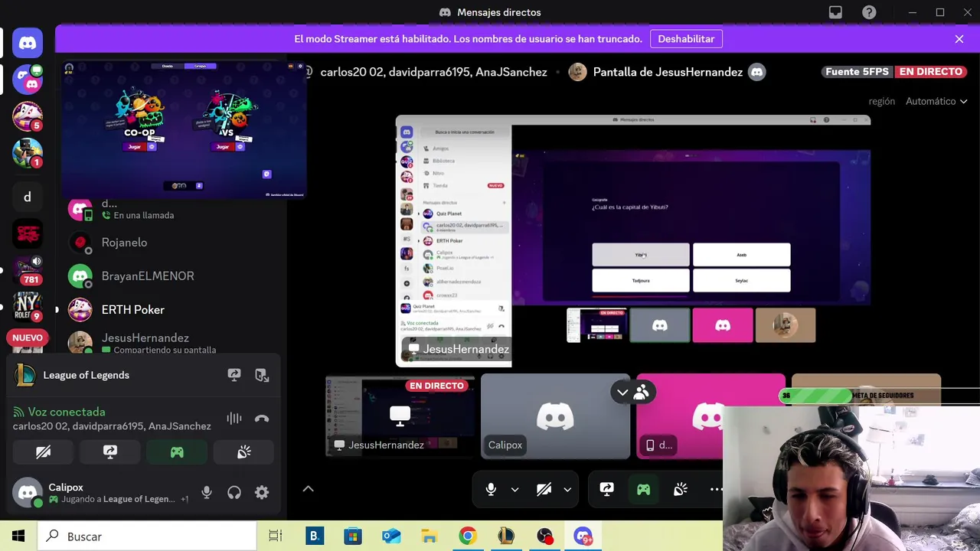Image resolution: width=980 pixels, height=551 pixels.
Task: Select the Calipox participant tile
Action: [x=555, y=417]
